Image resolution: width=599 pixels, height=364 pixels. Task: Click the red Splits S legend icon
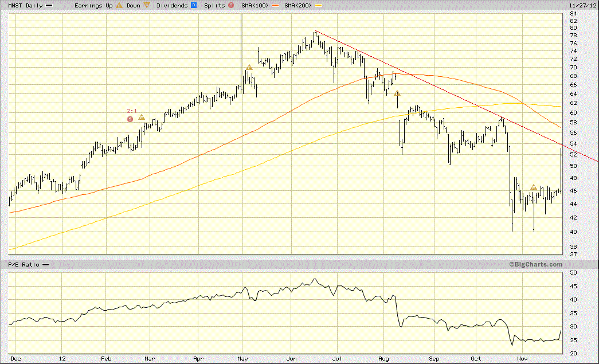click(231, 5)
